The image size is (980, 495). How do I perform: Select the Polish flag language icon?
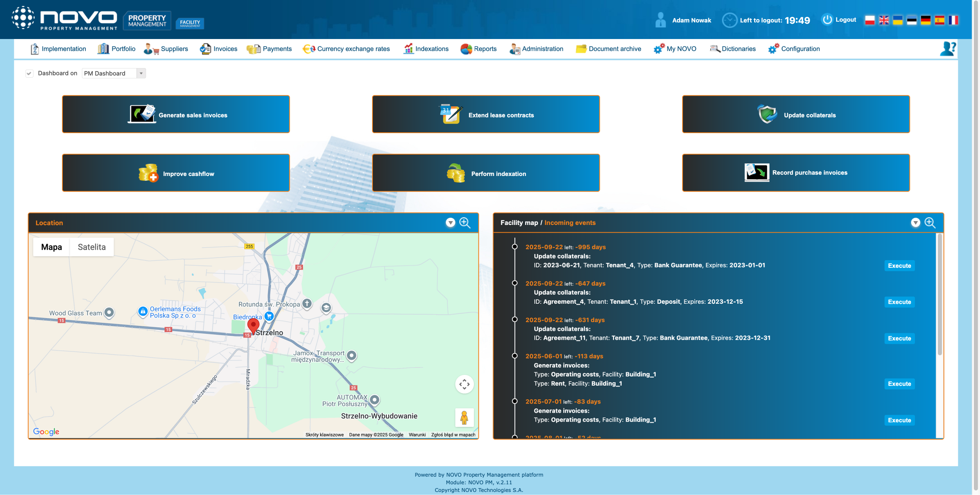pyautogui.click(x=870, y=20)
